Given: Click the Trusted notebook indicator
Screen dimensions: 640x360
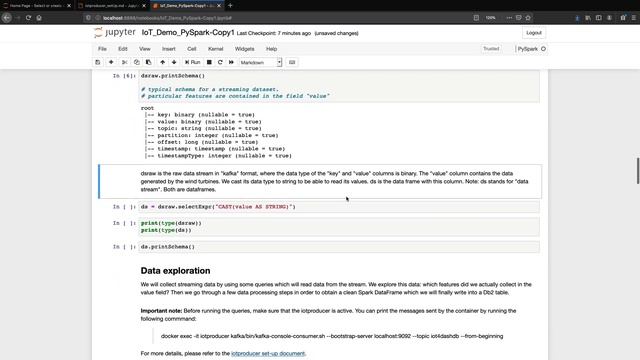Looking at the screenshot, I should click(x=491, y=49).
